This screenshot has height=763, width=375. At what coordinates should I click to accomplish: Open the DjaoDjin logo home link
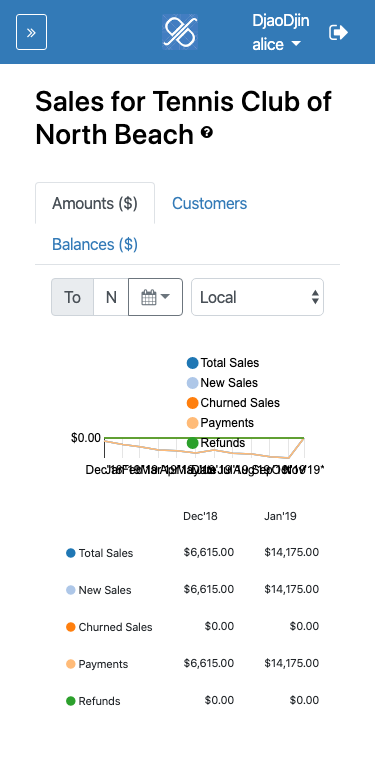pyautogui.click(x=180, y=32)
